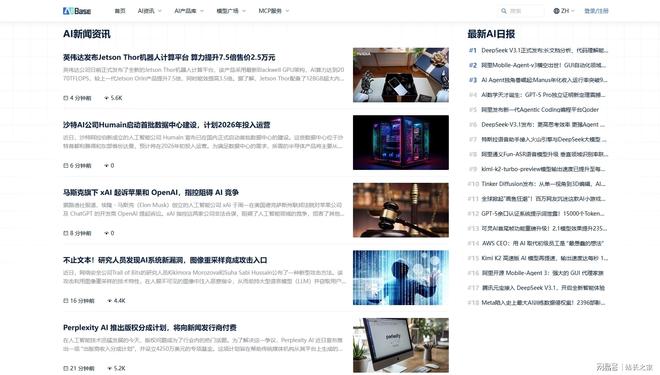Open daily report #1 DeepSeek V3.1
Screen dimensions: 660x375
click(x=538, y=51)
